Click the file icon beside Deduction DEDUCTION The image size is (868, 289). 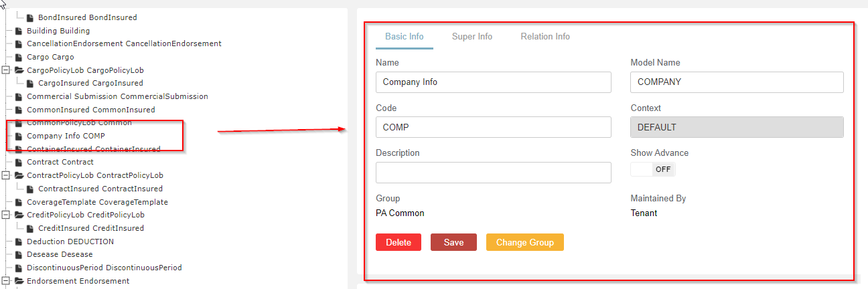click(x=19, y=242)
